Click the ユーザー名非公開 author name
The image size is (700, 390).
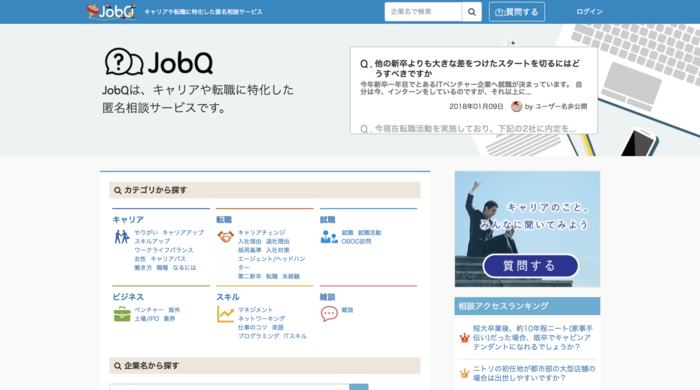[x=561, y=106]
